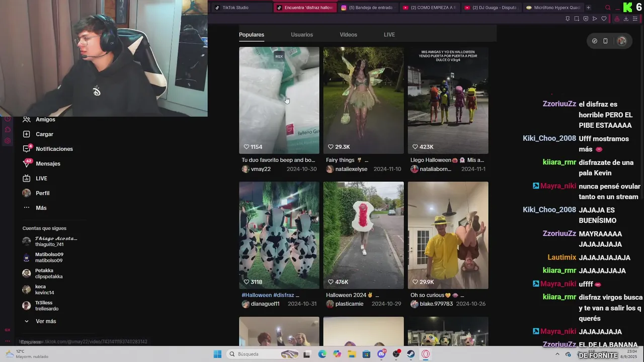644x362 pixels.
Task: Expand the Ver más followed accounts list
Action: 40,321
